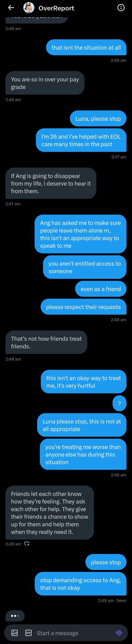Tap the "Friends let each other know" message
Image resolution: width=132 pixels, height=644 pixels.
50,513
